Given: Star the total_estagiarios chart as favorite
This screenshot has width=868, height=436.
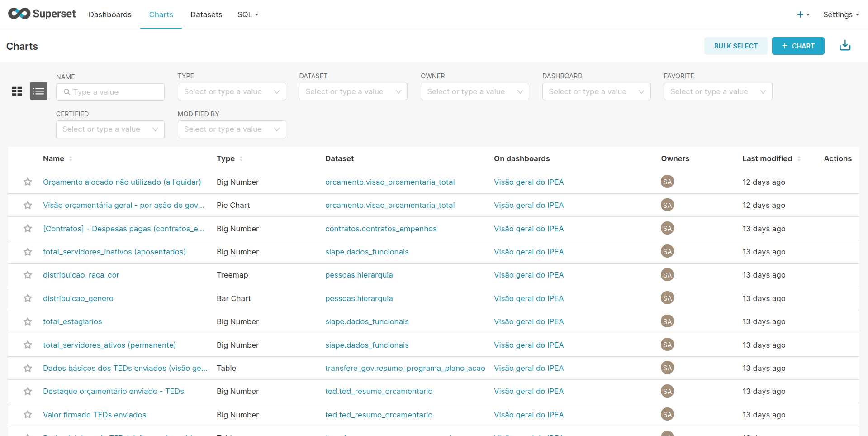Looking at the screenshot, I should click(x=28, y=321).
